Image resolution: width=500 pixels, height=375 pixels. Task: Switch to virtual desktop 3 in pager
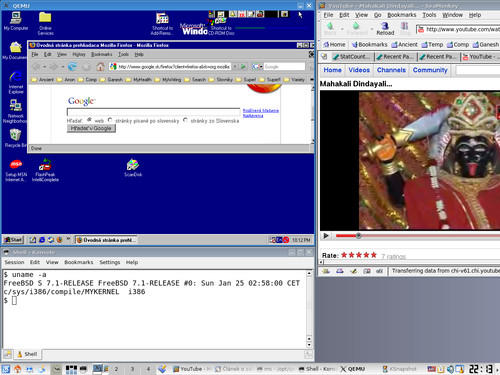pyautogui.click(x=132, y=369)
